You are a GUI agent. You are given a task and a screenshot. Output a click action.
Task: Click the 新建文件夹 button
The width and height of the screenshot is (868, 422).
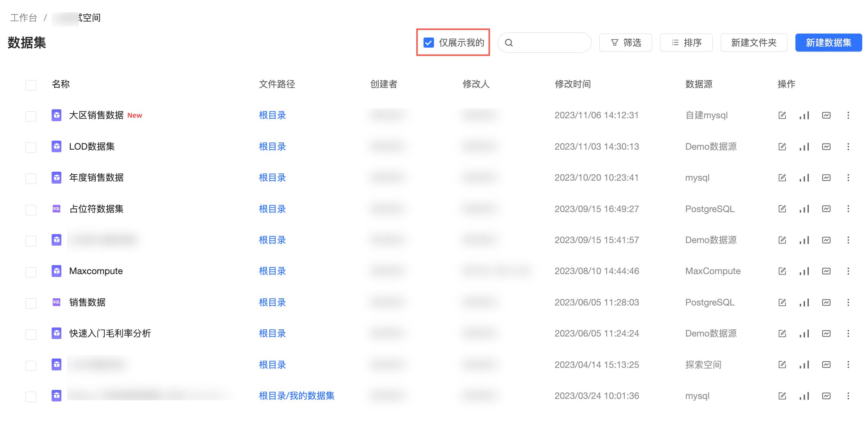[754, 43]
